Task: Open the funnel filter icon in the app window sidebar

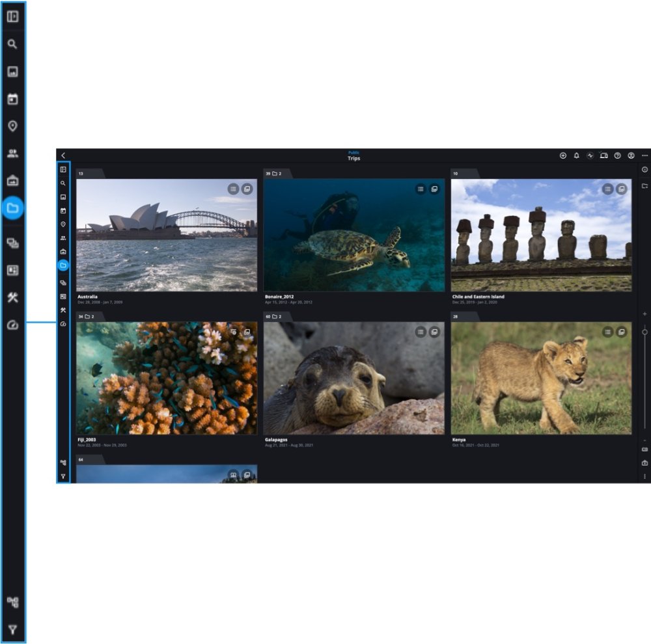Action: (x=63, y=476)
